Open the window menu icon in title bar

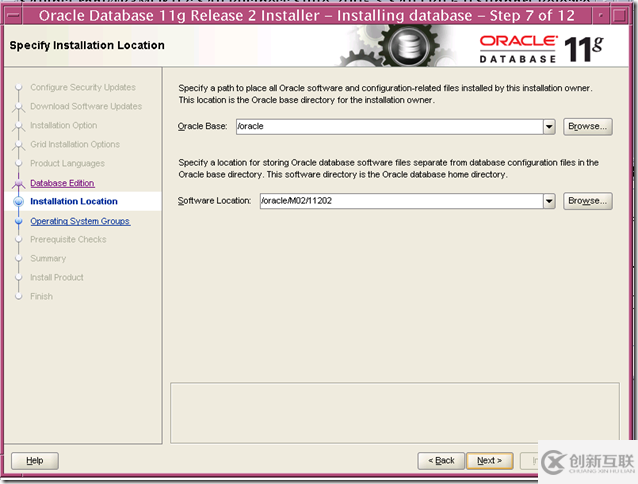13,16
